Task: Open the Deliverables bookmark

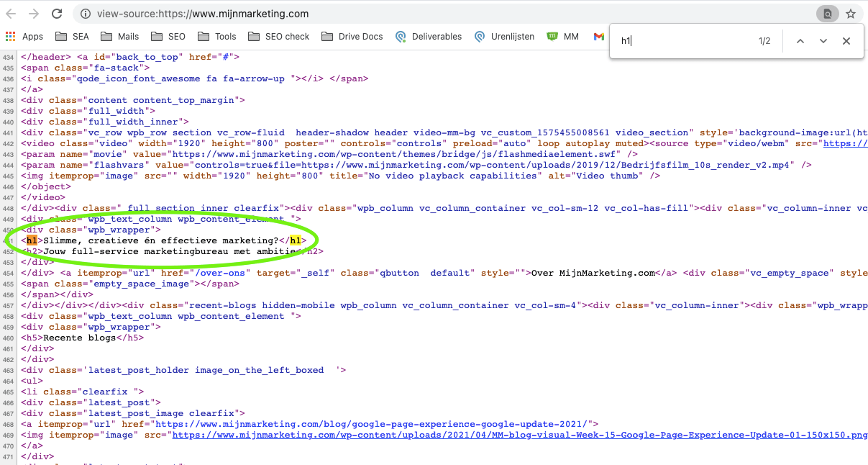Action: click(429, 36)
